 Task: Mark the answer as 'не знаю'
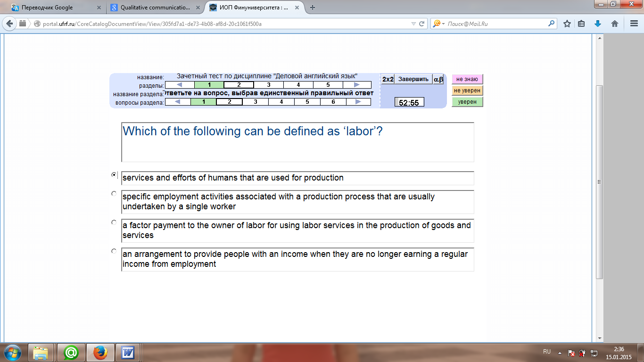pyautogui.click(x=467, y=79)
